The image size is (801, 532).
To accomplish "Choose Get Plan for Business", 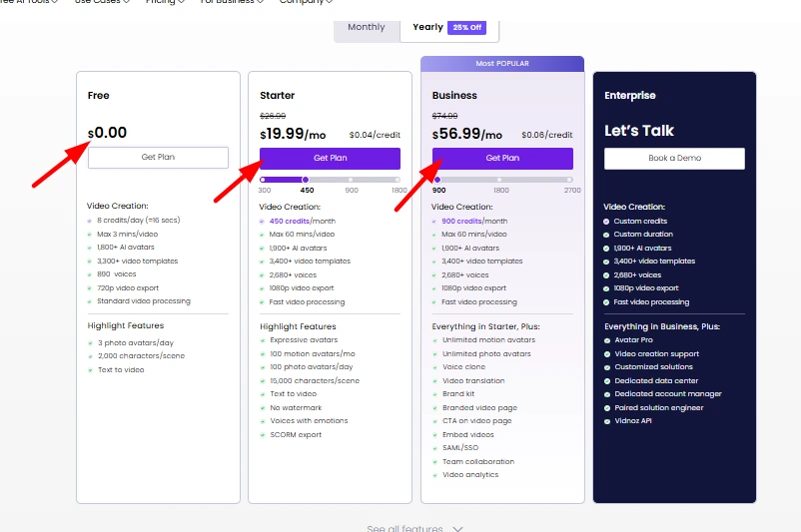I will (x=502, y=159).
